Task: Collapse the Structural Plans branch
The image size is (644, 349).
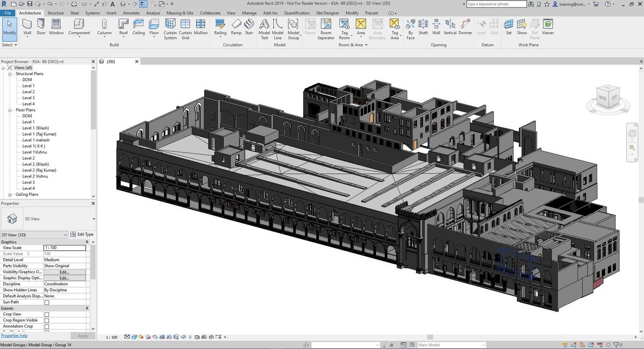Action: tap(10, 73)
